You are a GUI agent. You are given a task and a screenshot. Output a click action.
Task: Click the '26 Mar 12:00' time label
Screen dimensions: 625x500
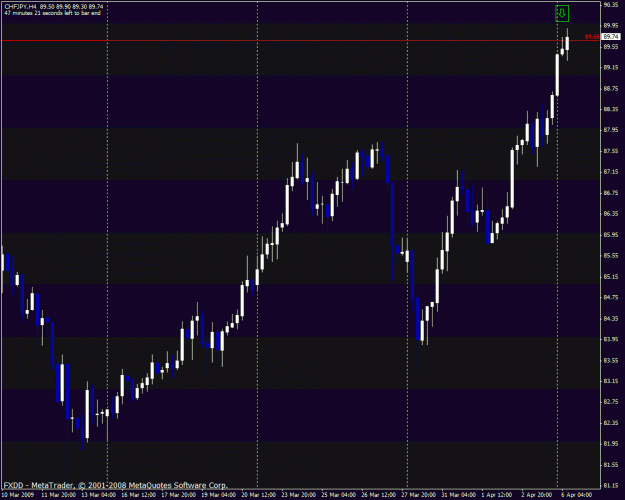(x=378, y=495)
